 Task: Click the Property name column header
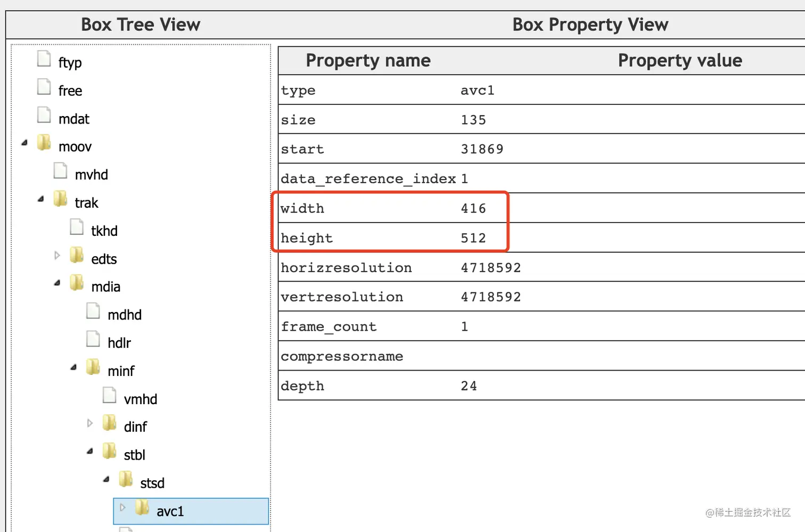pos(368,60)
